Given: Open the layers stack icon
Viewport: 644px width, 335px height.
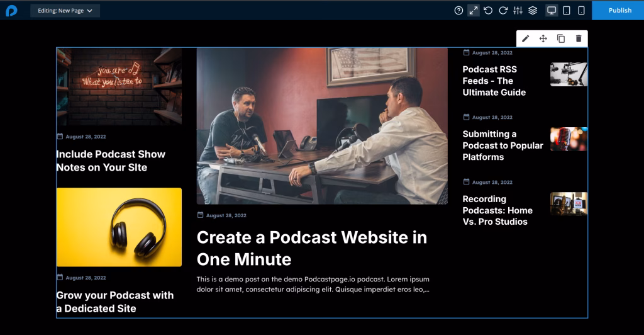Looking at the screenshot, I should tap(533, 11).
